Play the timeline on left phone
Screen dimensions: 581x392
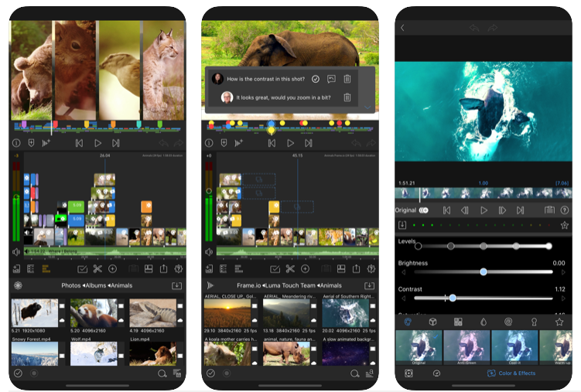(97, 143)
